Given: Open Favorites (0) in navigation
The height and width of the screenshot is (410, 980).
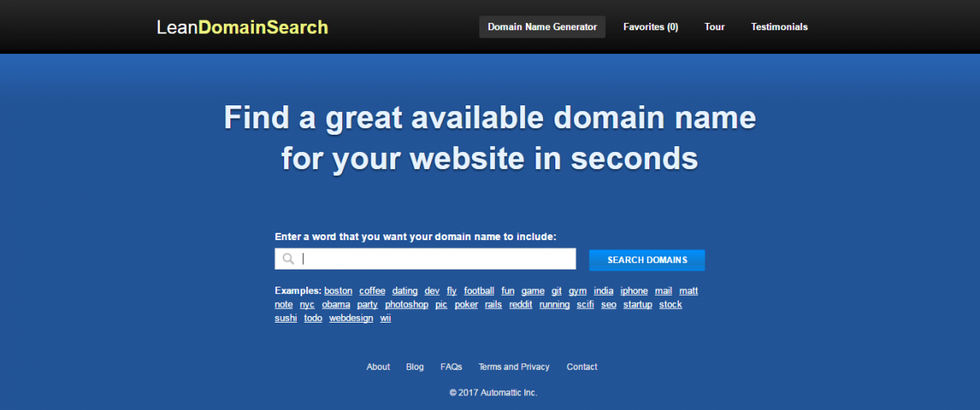Looking at the screenshot, I should pyautogui.click(x=651, y=27).
